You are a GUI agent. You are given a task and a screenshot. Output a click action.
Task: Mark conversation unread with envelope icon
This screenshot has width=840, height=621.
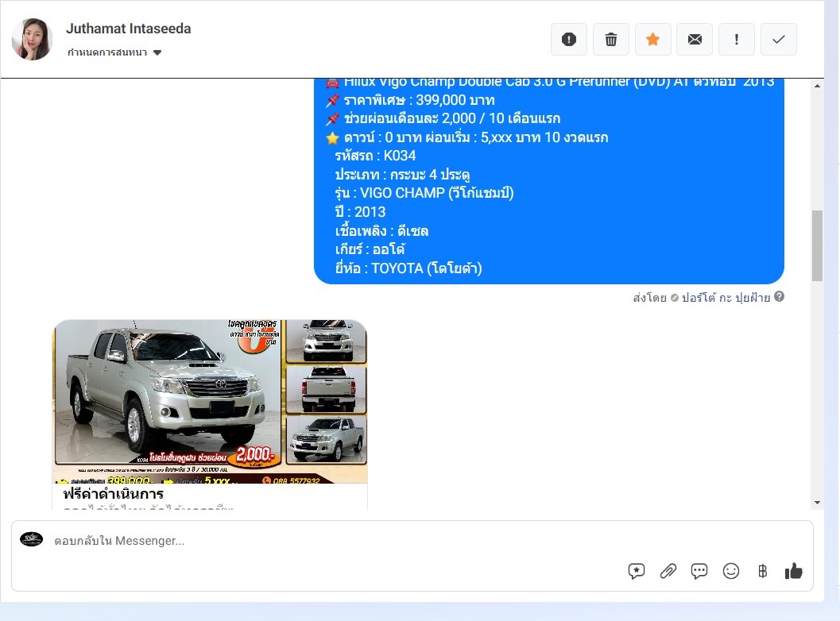coord(695,39)
